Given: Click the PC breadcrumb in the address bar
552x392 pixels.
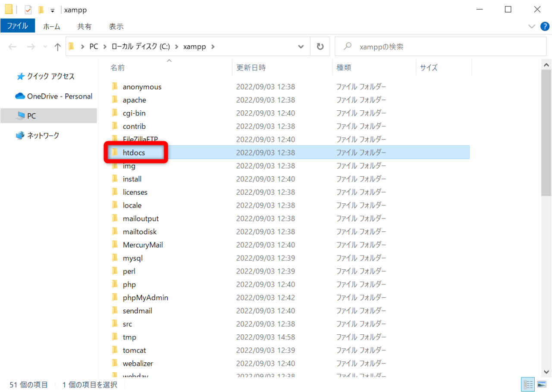Looking at the screenshot, I should tap(93, 46).
